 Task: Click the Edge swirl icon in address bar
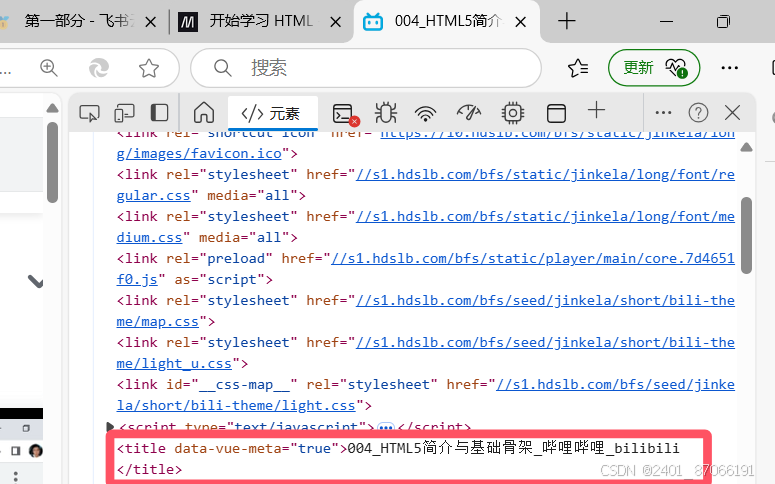[99, 68]
